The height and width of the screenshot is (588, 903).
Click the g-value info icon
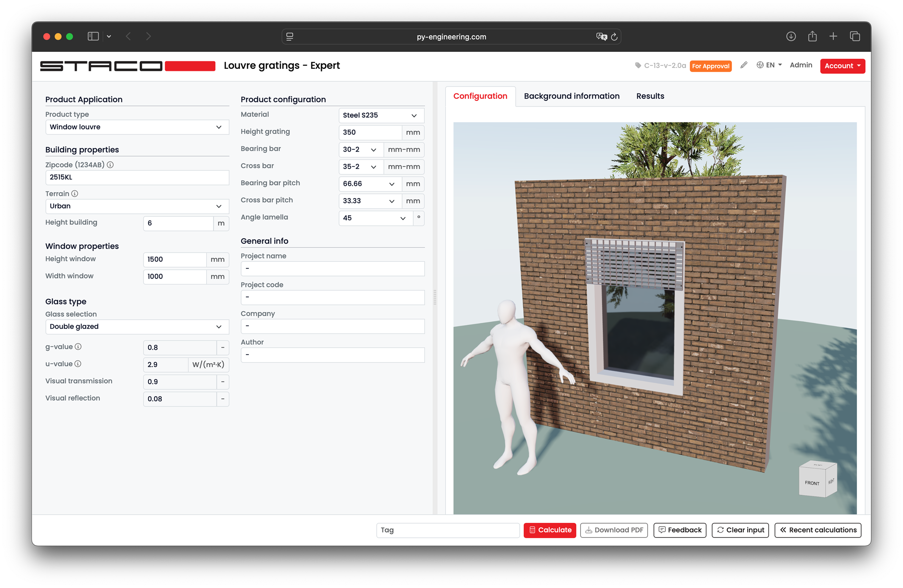78,346
